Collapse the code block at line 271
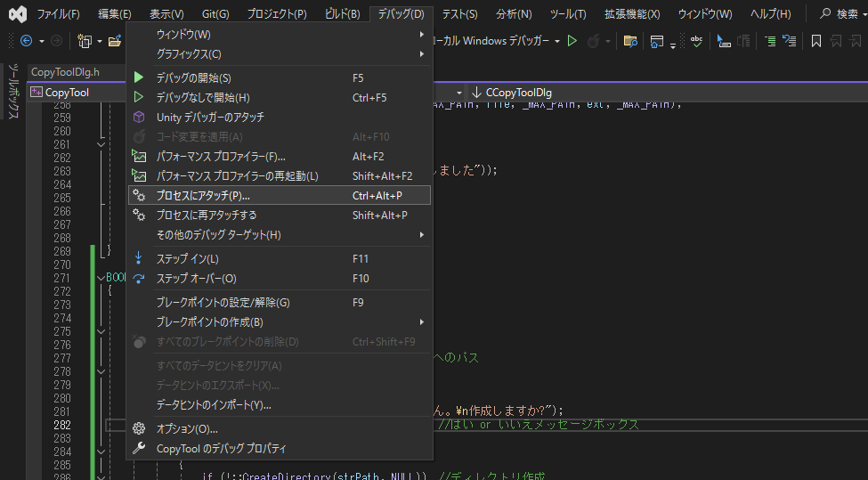 click(100, 277)
